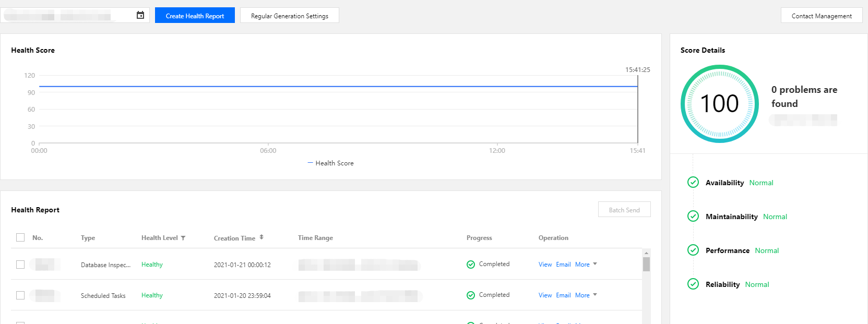Toggle the select-all checkbox in table header
This screenshot has height=324, width=868.
20,237
